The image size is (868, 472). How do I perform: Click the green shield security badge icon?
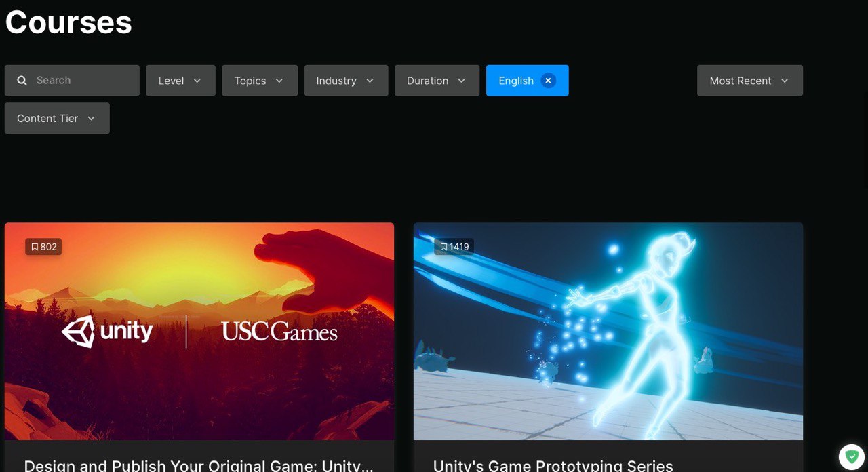tap(852, 456)
